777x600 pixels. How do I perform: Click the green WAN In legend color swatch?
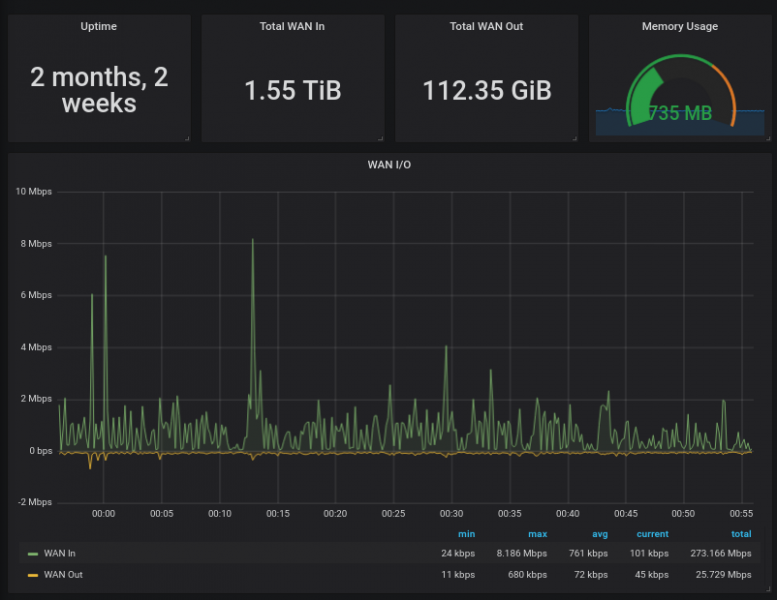coord(33,553)
